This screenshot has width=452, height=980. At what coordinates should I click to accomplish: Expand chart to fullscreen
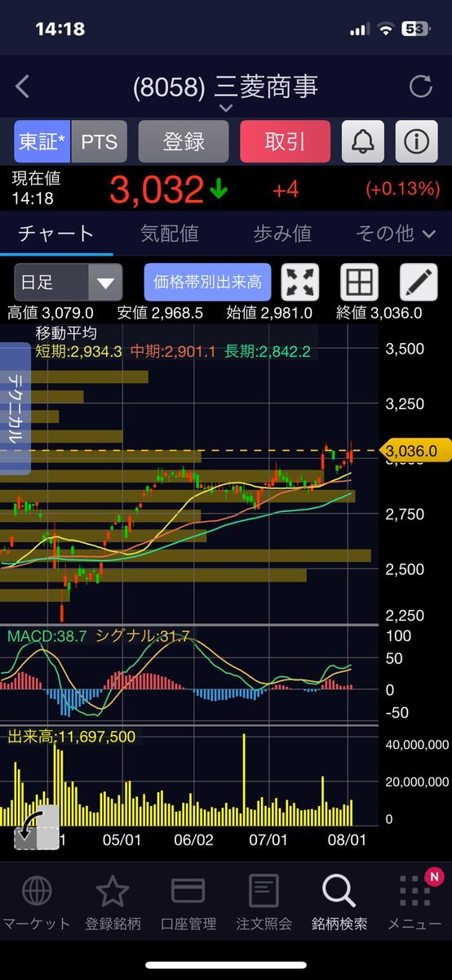coord(300,283)
